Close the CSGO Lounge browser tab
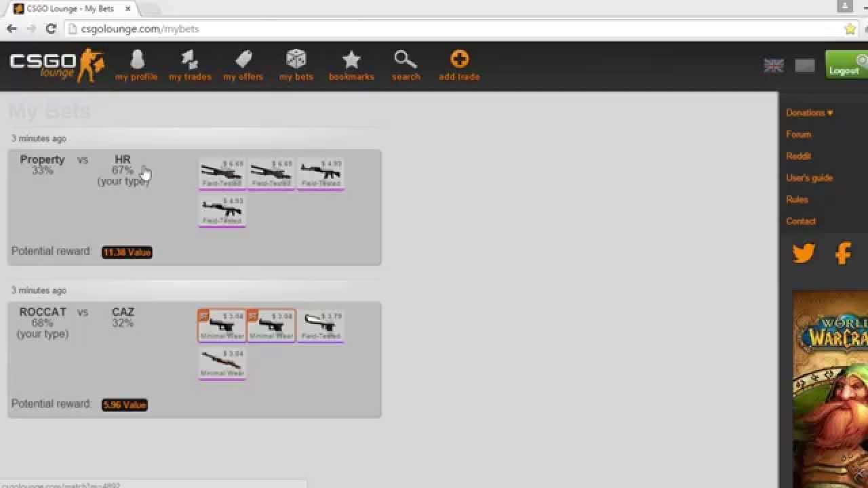Viewport: 868px width, 488px height. (127, 9)
